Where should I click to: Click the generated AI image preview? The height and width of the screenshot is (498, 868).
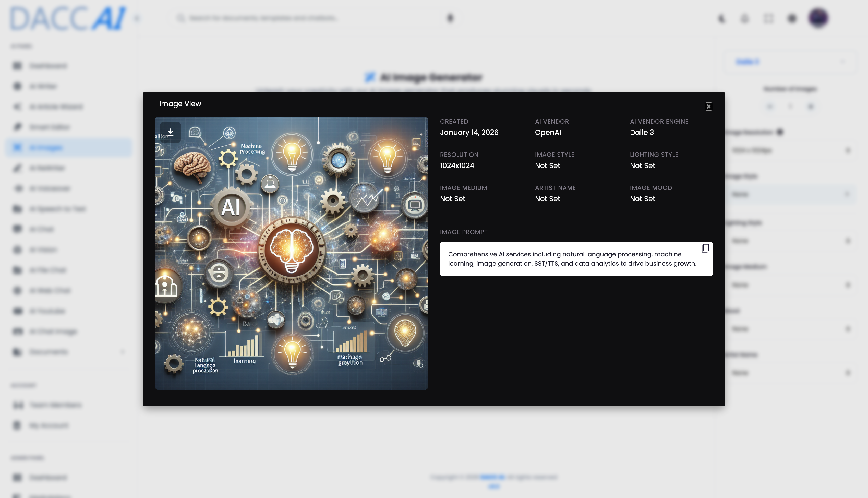click(291, 253)
